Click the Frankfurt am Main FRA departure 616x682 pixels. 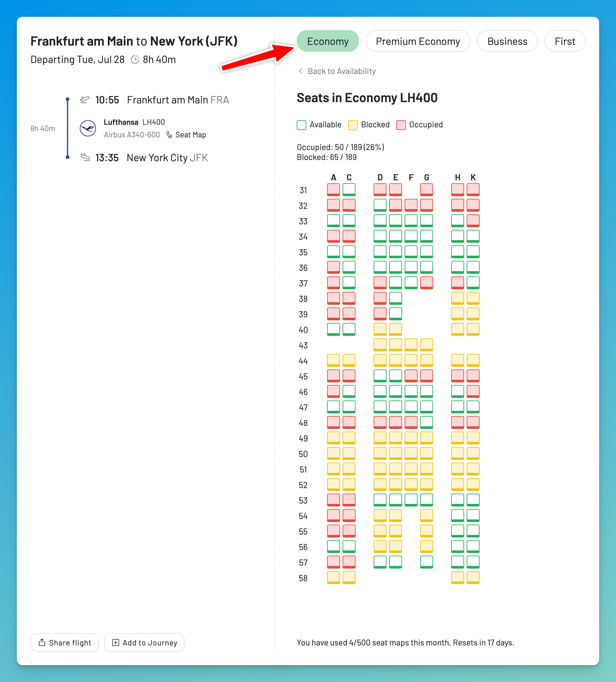tap(178, 100)
